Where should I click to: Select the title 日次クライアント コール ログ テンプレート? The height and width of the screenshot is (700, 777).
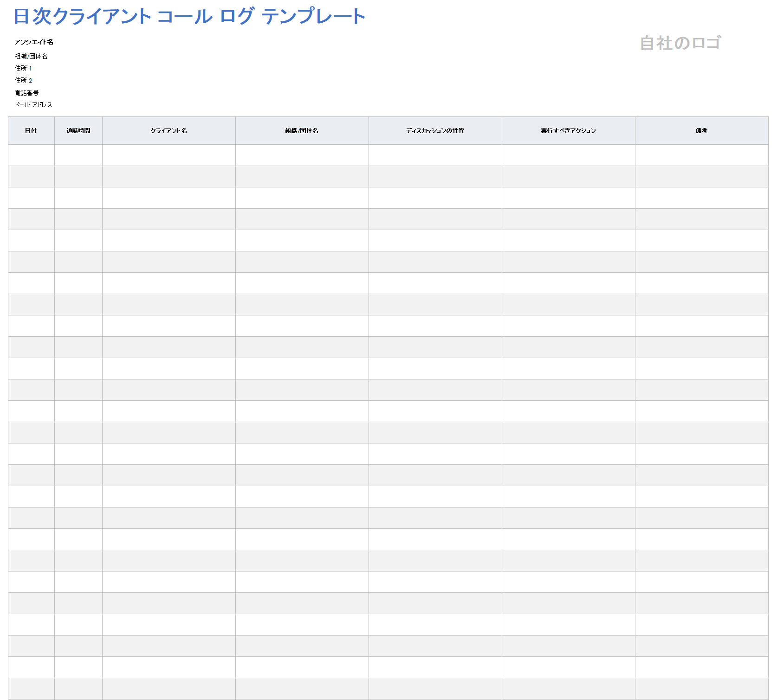[189, 16]
